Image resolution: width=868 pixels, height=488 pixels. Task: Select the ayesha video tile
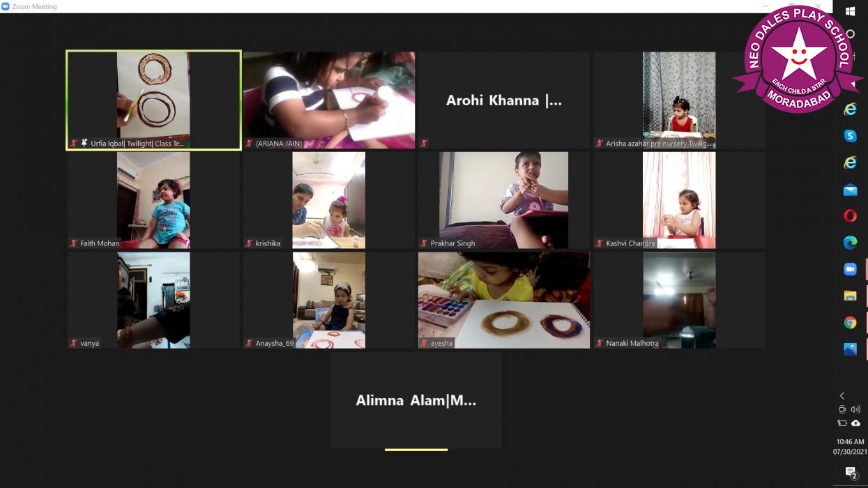tap(503, 300)
